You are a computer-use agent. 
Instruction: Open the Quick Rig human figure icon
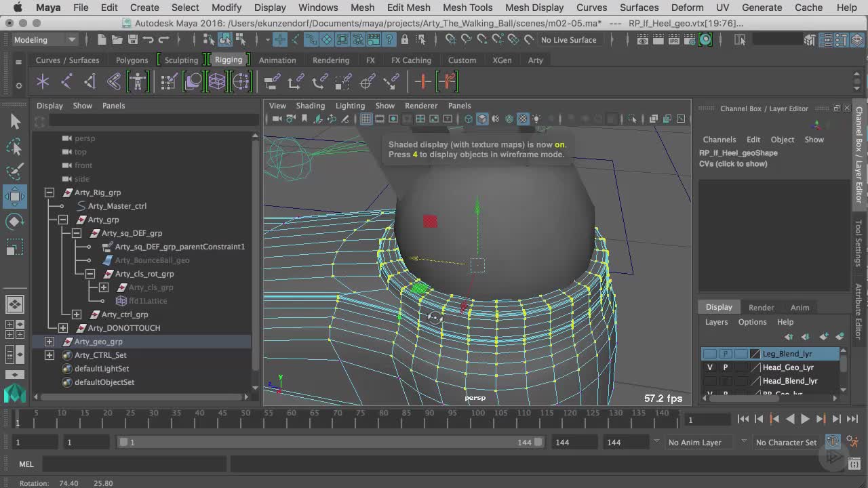tap(138, 82)
